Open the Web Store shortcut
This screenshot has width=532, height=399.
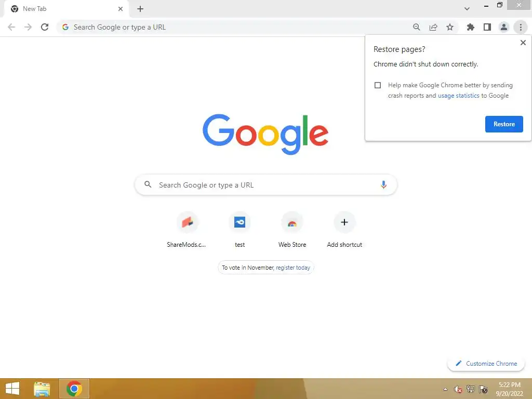pos(292,230)
